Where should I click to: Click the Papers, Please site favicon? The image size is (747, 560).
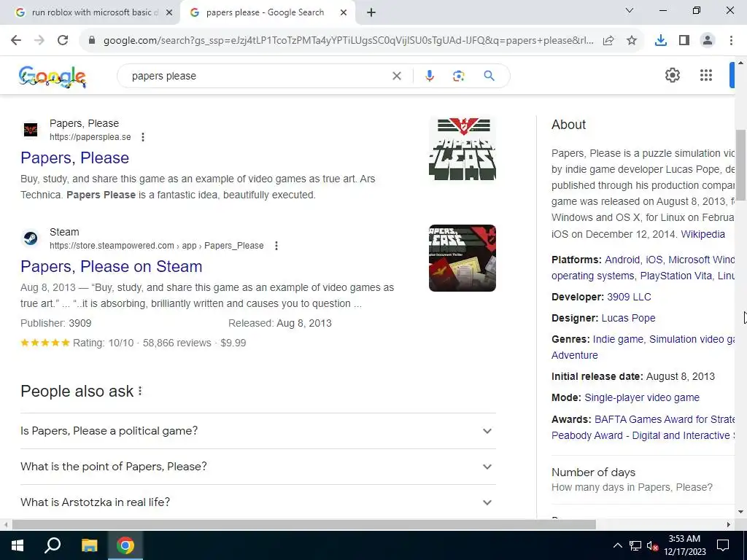[31, 129]
